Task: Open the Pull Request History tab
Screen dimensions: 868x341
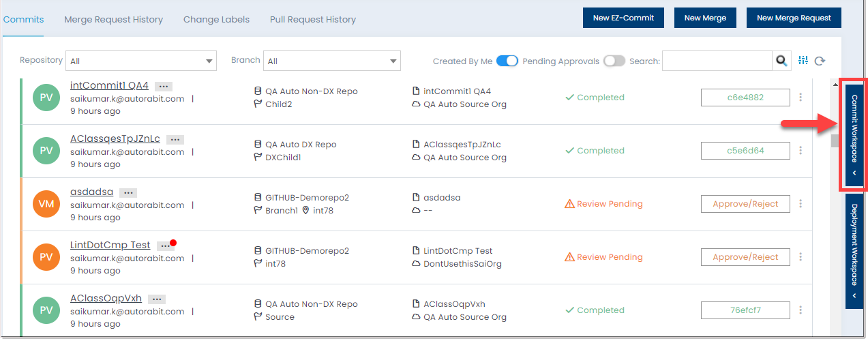Action: (313, 19)
